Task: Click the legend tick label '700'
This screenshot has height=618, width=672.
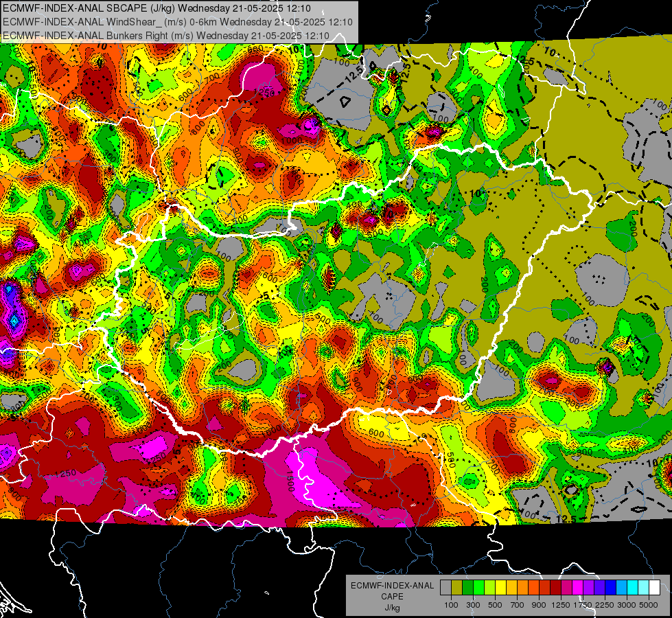Action: [518, 605]
